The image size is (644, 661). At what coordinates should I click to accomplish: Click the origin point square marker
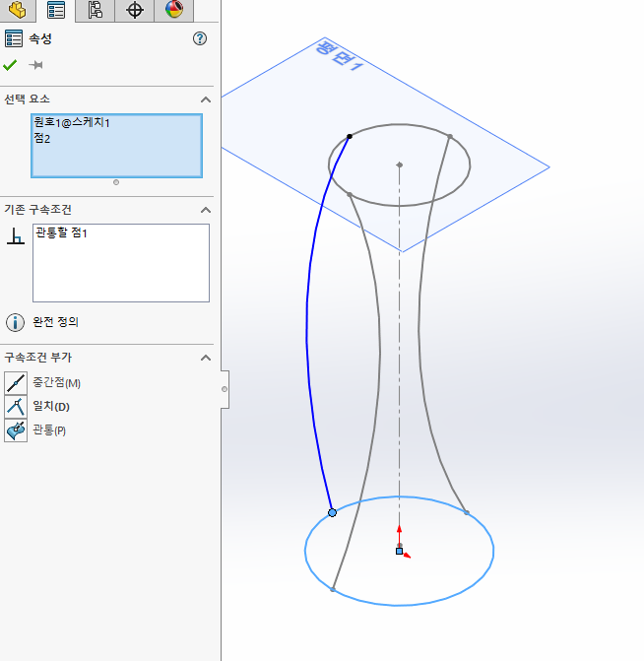[x=399, y=551]
